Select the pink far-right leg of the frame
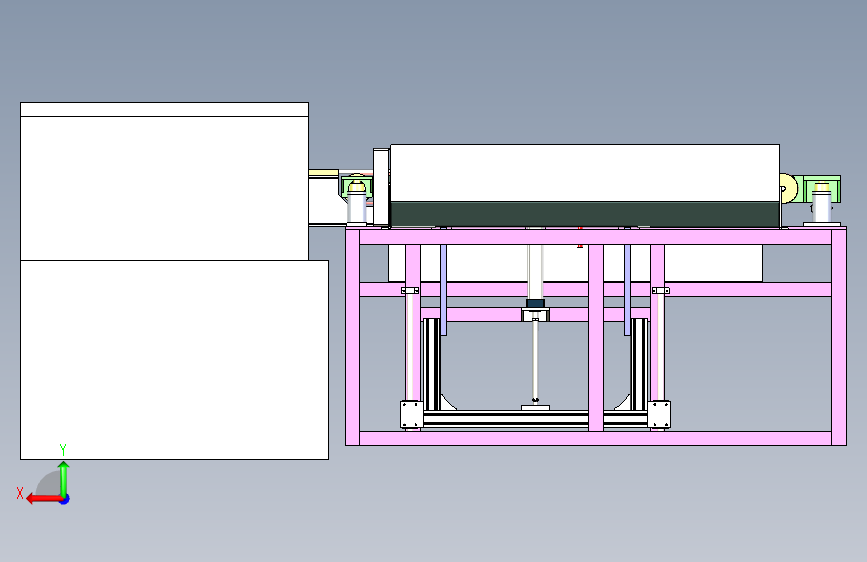867x562 pixels. click(x=839, y=337)
